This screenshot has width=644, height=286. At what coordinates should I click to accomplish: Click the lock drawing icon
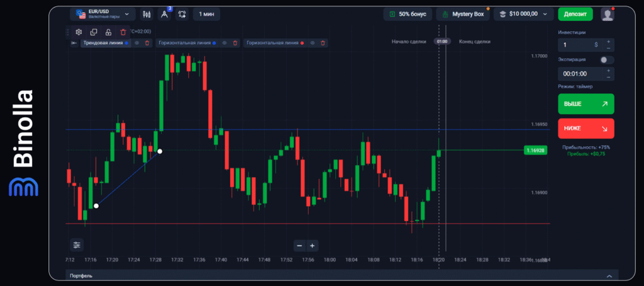click(x=108, y=31)
